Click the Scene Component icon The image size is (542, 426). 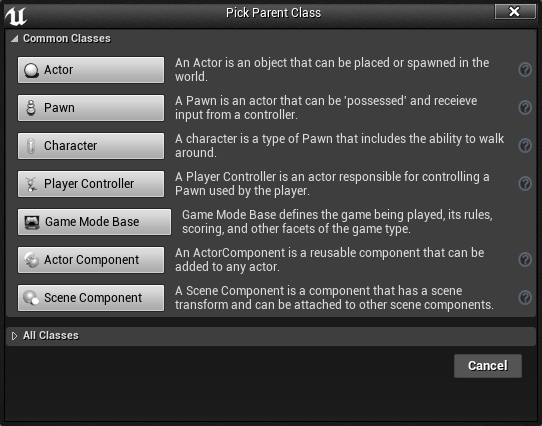click(x=31, y=298)
